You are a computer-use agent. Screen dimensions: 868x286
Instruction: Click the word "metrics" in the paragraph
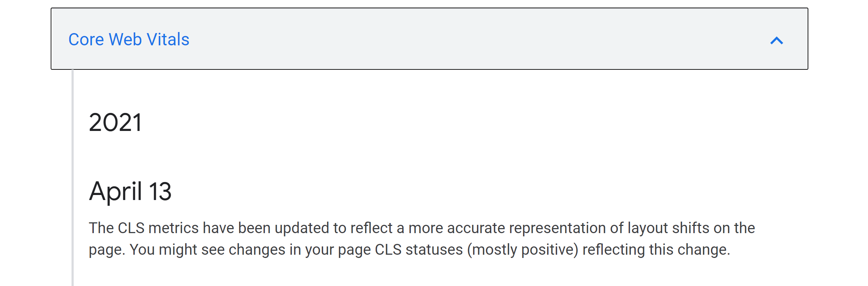click(x=174, y=228)
